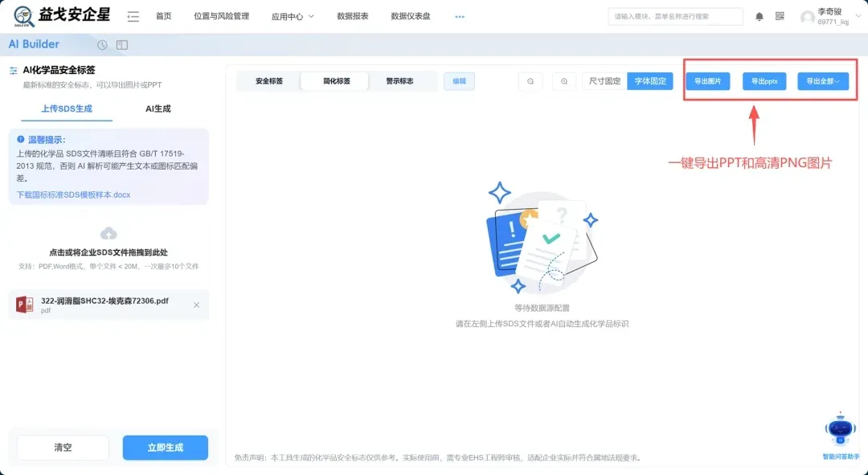The image size is (868, 475).
Task: Open 位置与风险管理 menu
Action: point(222,16)
